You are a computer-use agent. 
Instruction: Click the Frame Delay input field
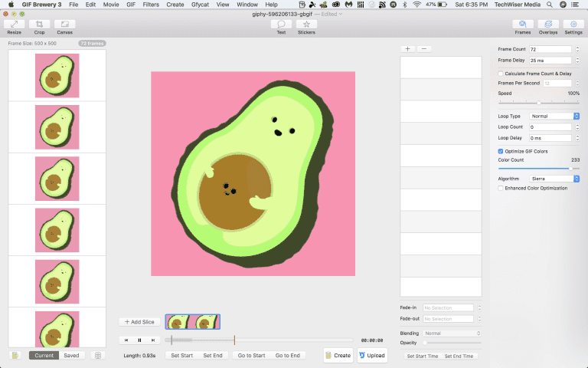tap(550, 61)
